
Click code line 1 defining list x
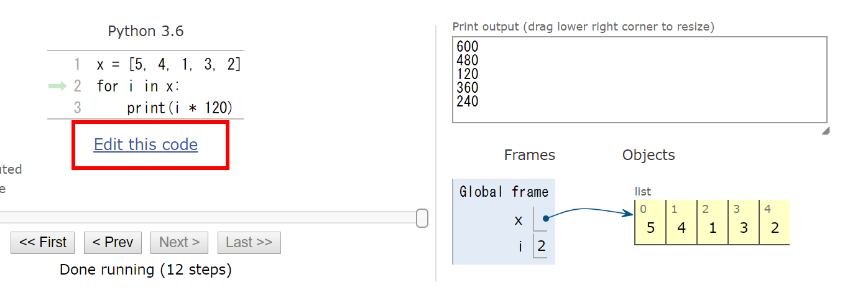(169, 64)
